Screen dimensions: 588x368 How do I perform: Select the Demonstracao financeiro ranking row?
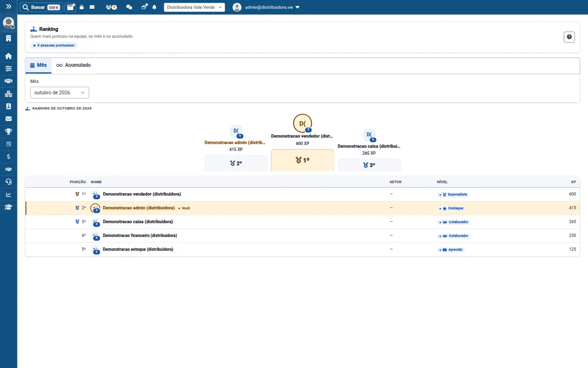302,236
